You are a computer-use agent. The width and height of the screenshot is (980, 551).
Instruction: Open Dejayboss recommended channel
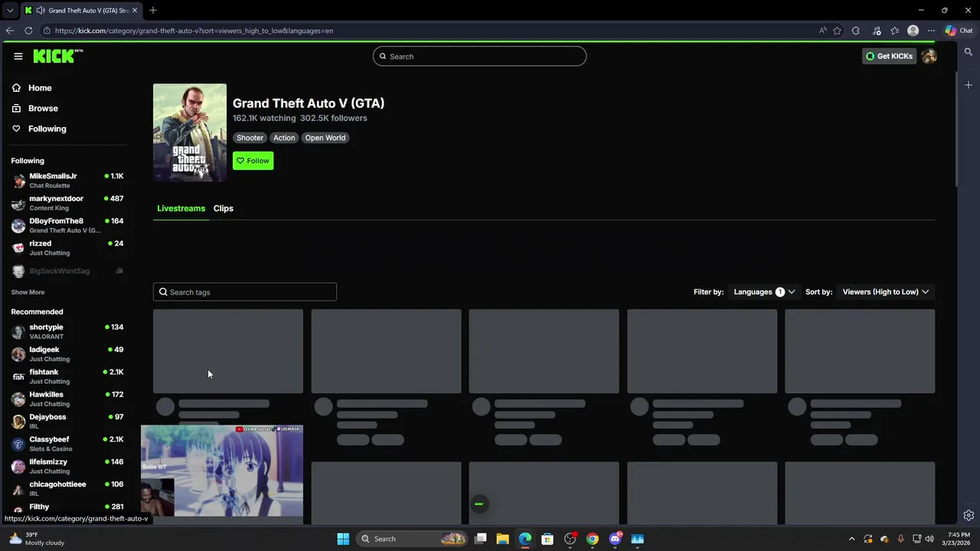tap(67, 421)
